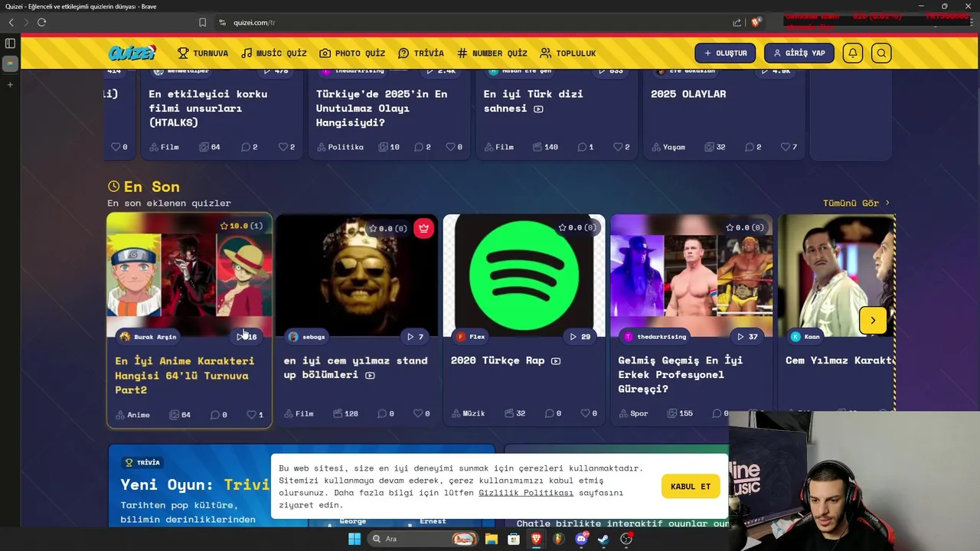Viewport: 980px width, 551px height.
Task: Click the Politika category tag
Action: pyautogui.click(x=340, y=147)
